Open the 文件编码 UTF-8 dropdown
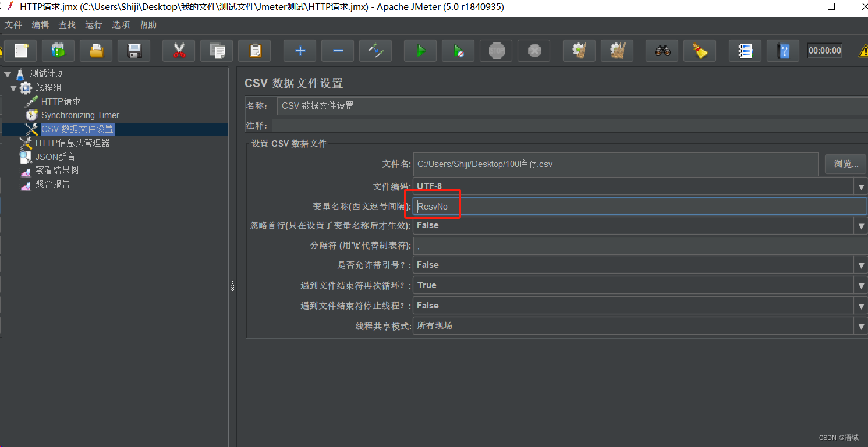Image resolution: width=868 pixels, height=447 pixels. point(861,187)
